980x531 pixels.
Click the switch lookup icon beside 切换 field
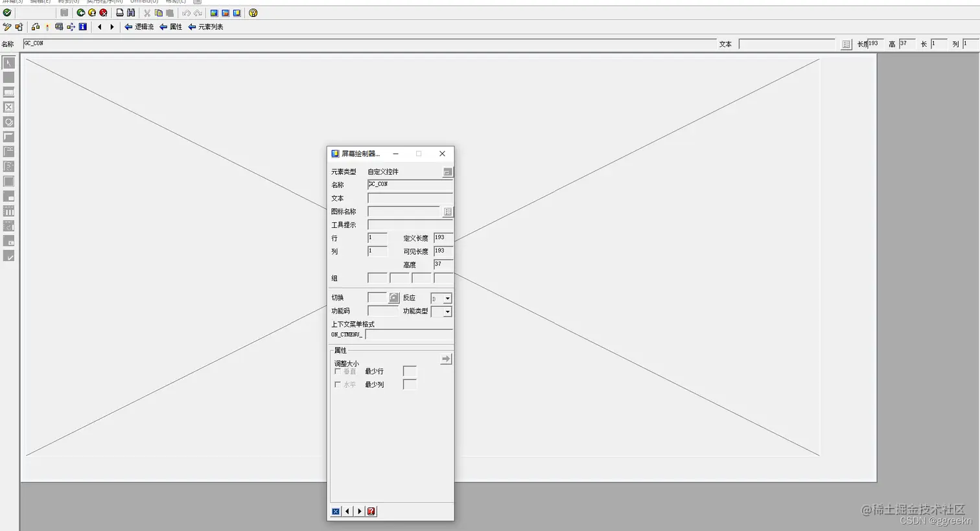(x=393, y=298)
